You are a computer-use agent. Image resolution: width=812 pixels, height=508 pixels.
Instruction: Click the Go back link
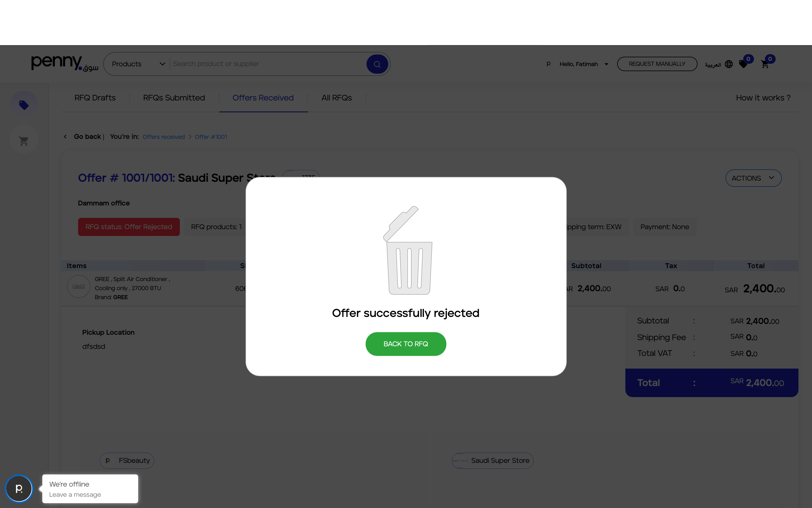click(x=87, y=137)
